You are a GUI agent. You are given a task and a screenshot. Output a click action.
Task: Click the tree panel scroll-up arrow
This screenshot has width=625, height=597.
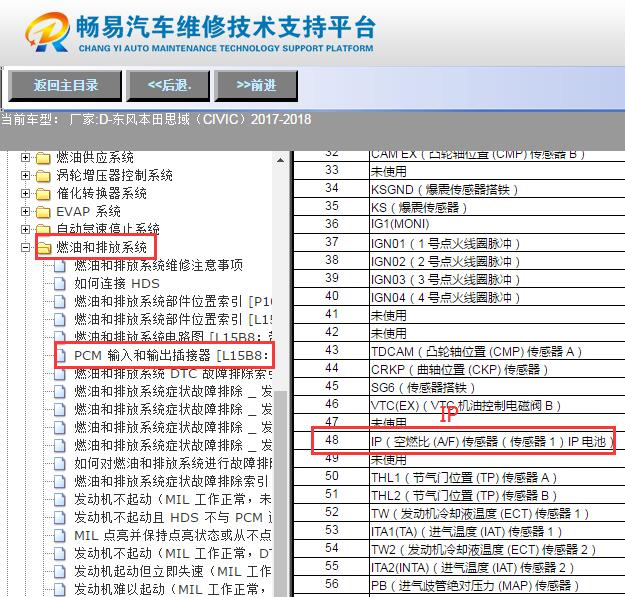tap(281, 160)
